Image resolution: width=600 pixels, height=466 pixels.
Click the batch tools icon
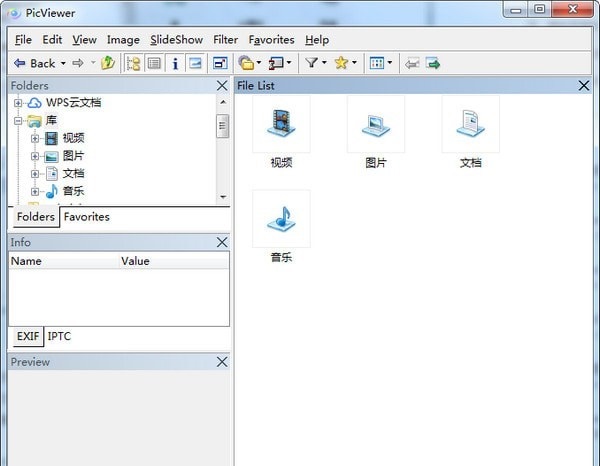point(276,63)
